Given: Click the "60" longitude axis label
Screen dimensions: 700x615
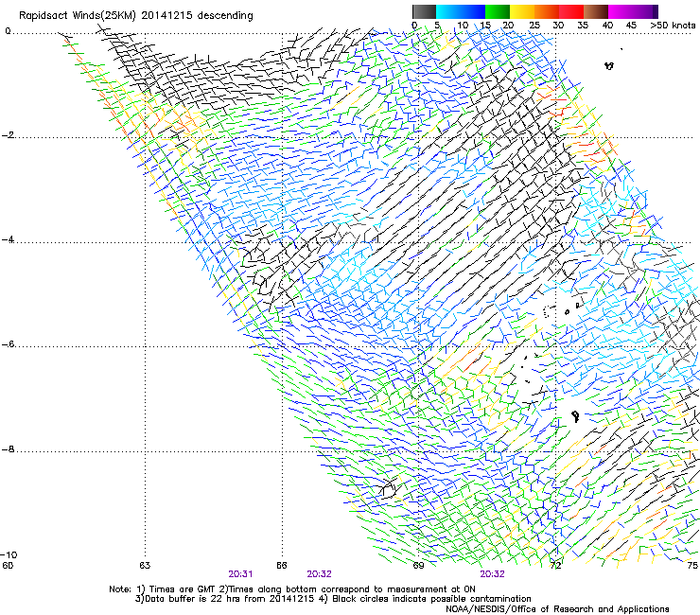Looking at the screenshot, I should pos(8,565).
